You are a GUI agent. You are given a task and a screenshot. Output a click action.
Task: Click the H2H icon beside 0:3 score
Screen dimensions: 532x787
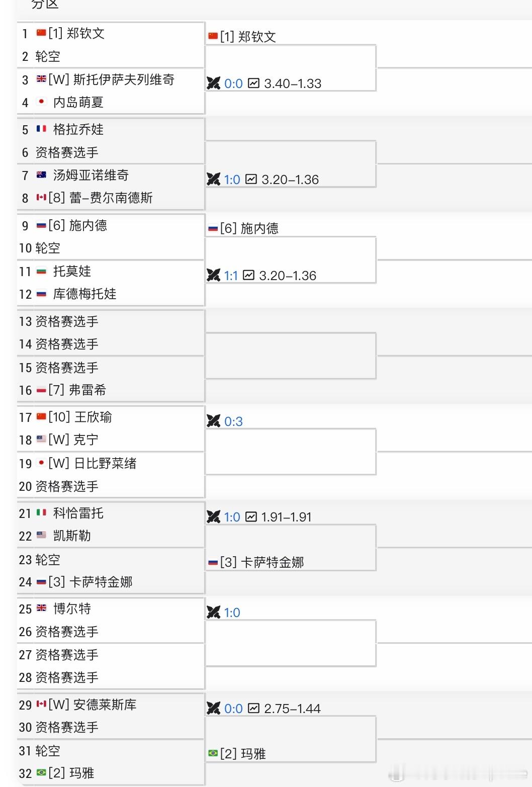tap(214, 421)
